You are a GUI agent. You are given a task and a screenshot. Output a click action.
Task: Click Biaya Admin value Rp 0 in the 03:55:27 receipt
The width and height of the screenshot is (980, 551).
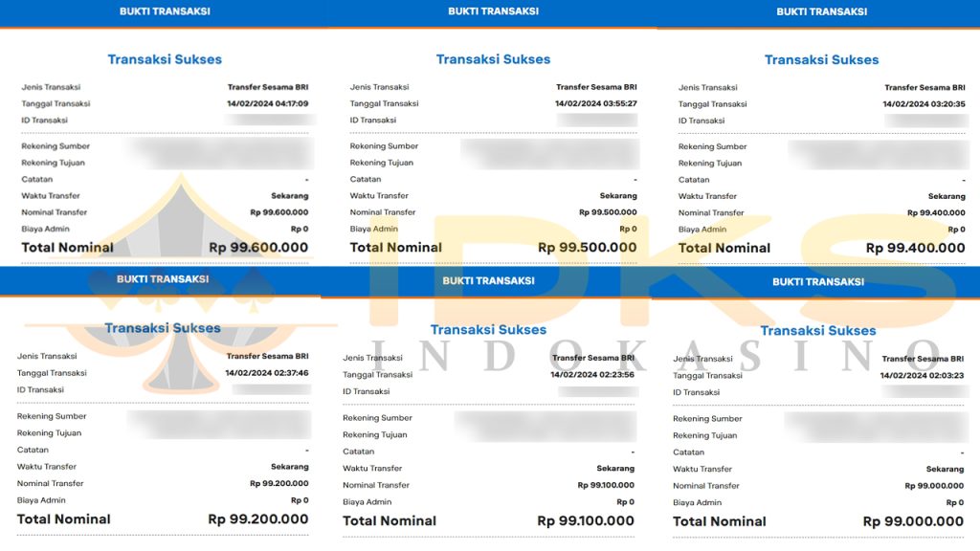(628, 230)
